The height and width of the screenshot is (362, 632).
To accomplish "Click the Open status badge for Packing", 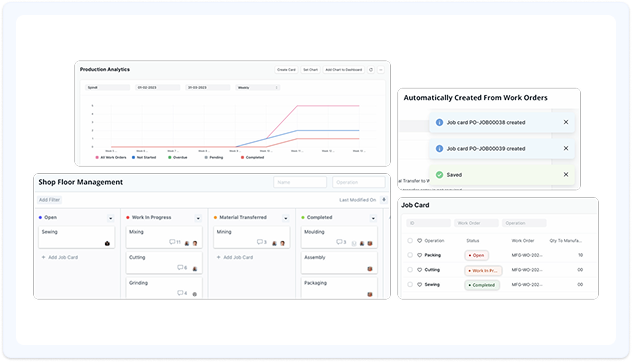I will [x=476, y=255].
